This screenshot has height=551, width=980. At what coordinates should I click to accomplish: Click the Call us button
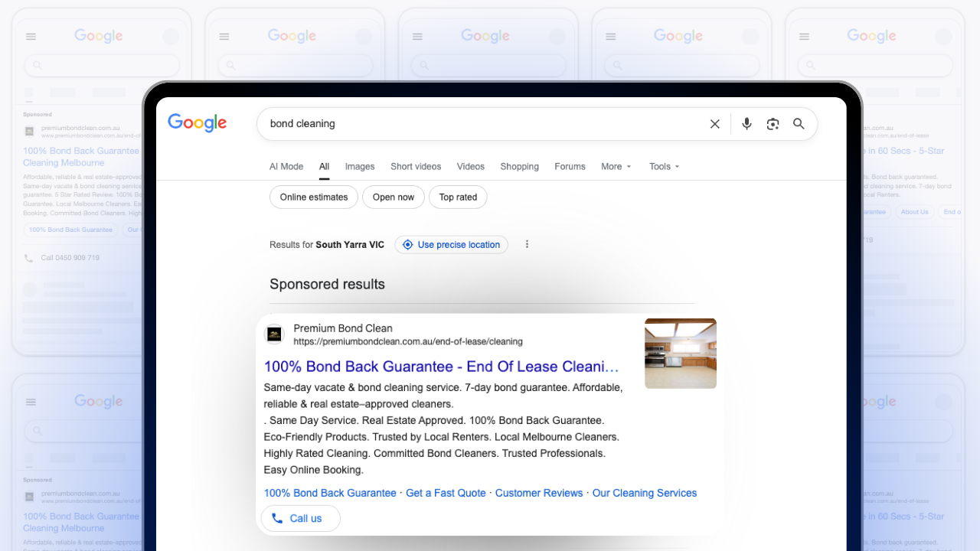300,518
